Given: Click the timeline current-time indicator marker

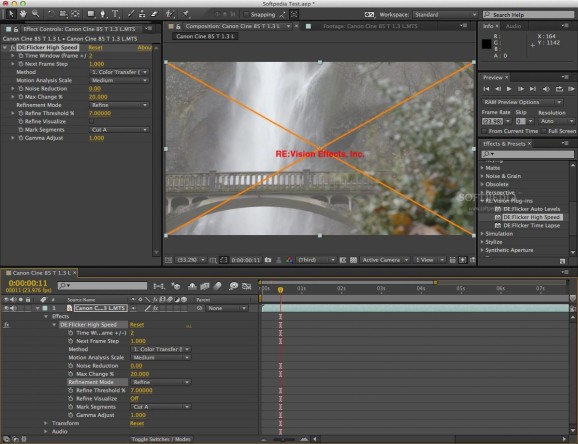Looking at the screenshot, I should tap(281, 290).
